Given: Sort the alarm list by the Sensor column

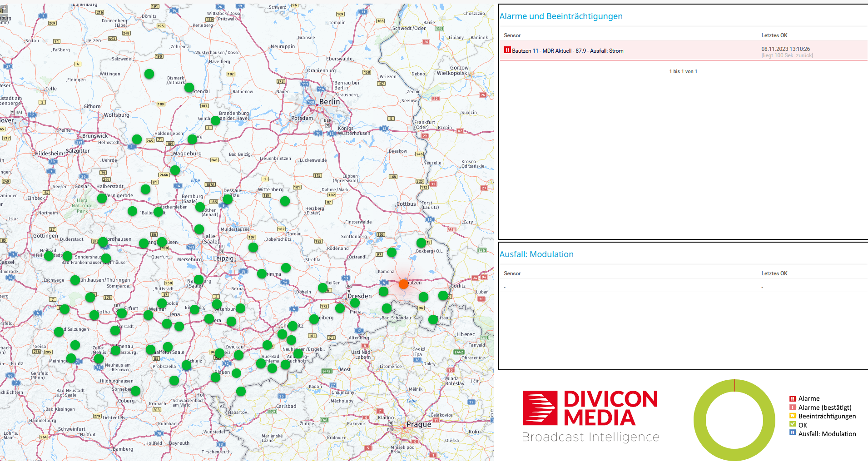Looking at the screenshot, I should coord(512,35).
